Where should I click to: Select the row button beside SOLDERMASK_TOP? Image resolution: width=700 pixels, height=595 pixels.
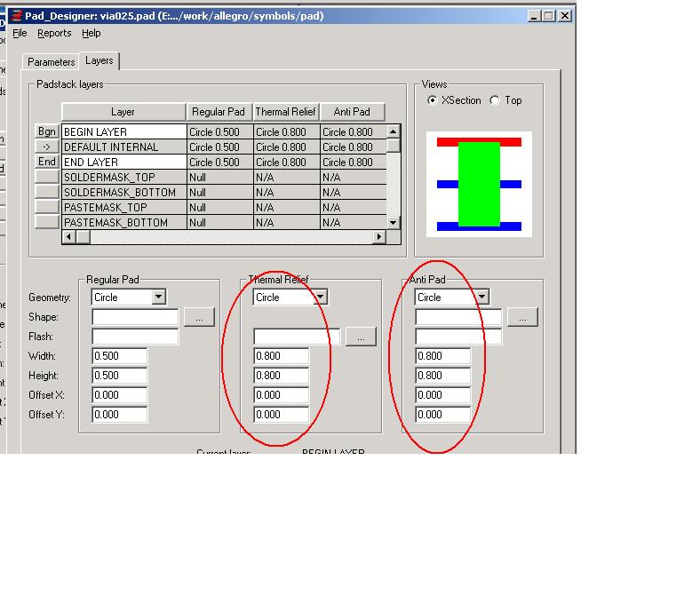pos(47,177)
